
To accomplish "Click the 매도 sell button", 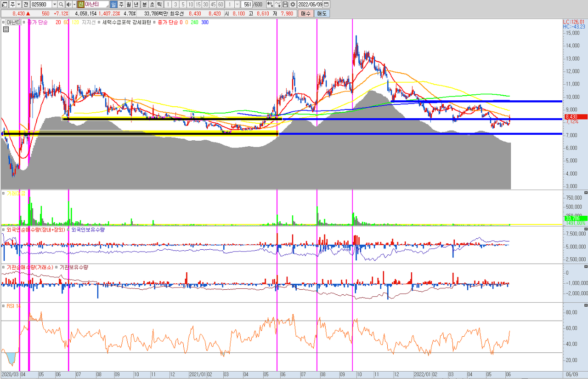I will [x=322, y=13].
